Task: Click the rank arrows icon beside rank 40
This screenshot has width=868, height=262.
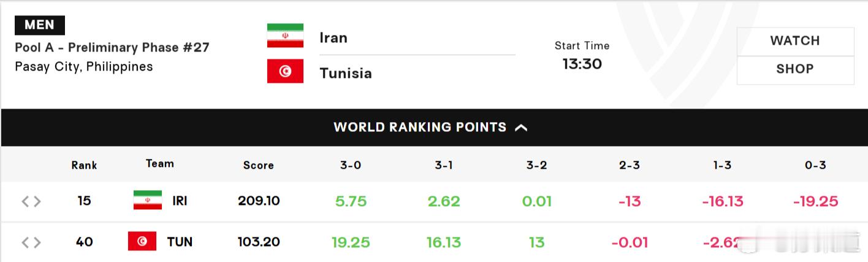Action: pos(31,242)
